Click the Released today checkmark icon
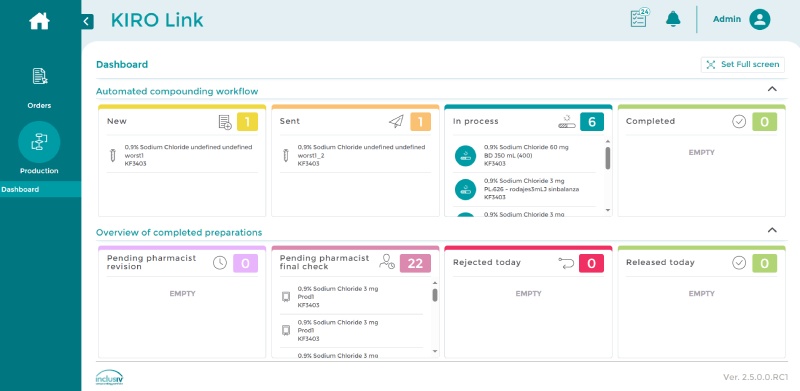The image size is (800, 391). click(x=739, y=263)
